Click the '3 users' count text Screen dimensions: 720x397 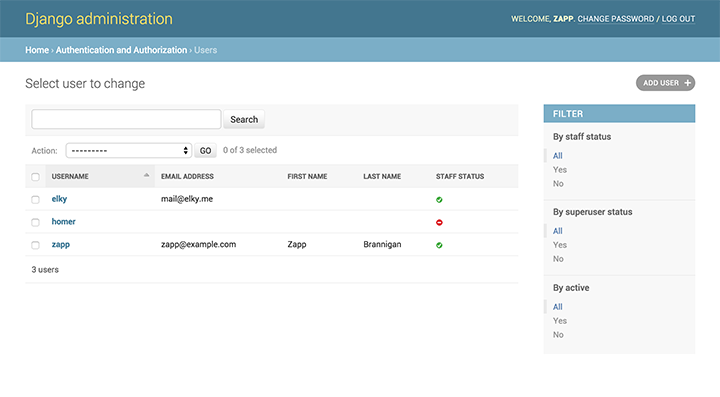pyautogui.click(x=45, y=269)
